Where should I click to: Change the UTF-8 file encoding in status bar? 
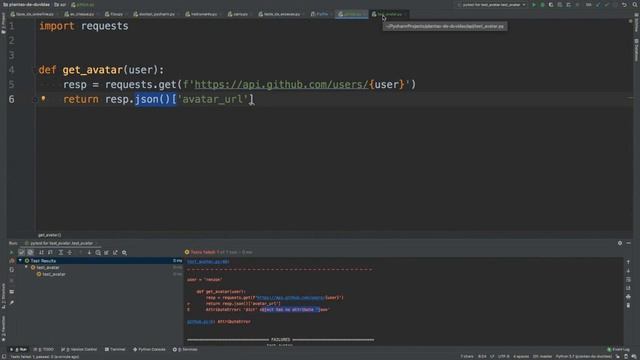coord(503,356)
